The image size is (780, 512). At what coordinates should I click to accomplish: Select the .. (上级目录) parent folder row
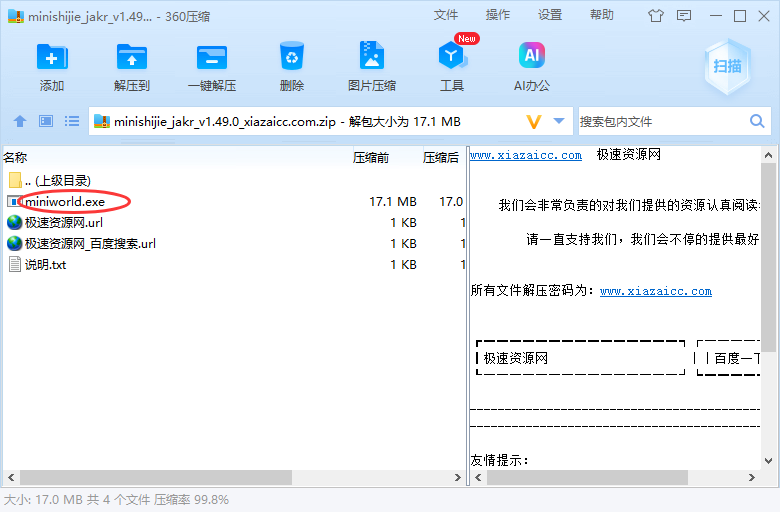pyautogui.click(x=234, y=180)
